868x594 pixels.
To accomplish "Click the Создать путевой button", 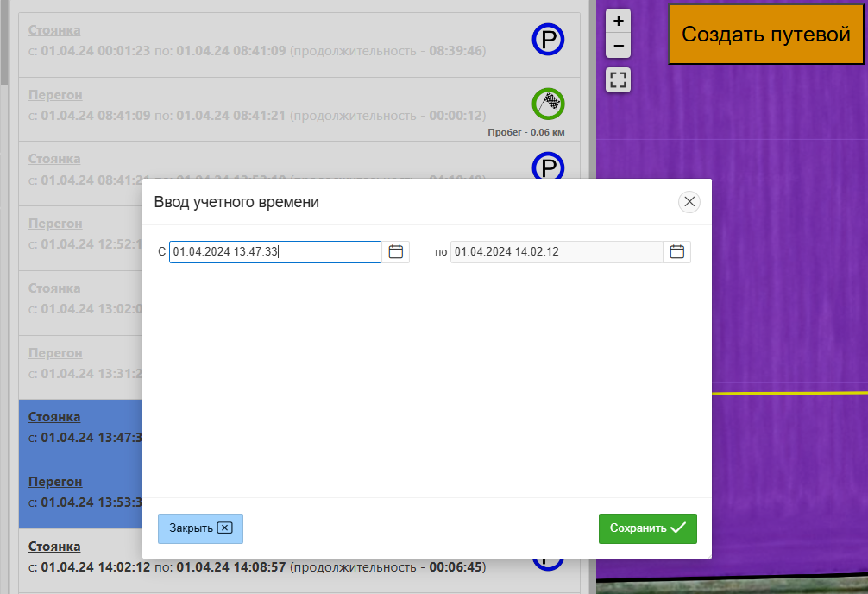I will (766, 34).
